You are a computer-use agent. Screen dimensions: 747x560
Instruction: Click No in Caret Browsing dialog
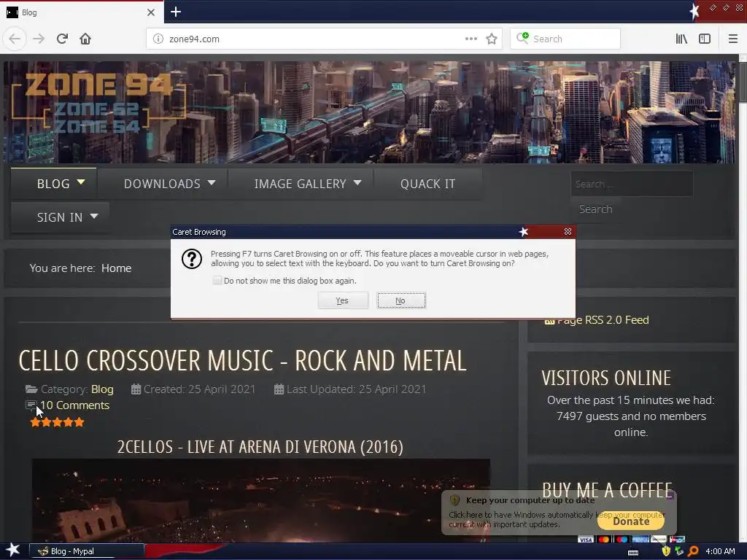click(400, 300)
